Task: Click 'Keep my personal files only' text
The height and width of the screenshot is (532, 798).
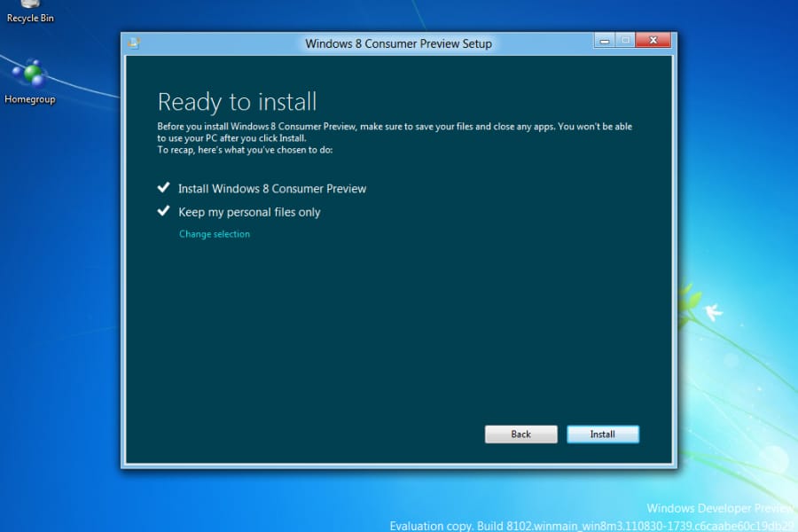Action: (249, 212)
